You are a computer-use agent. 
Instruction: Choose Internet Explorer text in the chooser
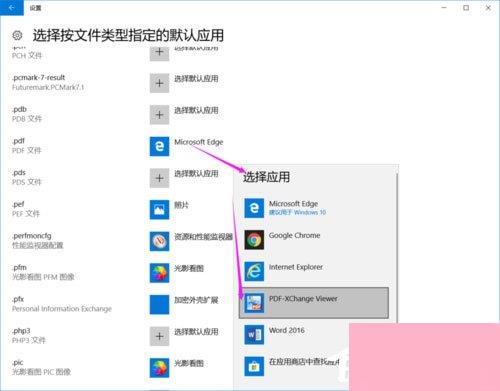click(296, 267)
